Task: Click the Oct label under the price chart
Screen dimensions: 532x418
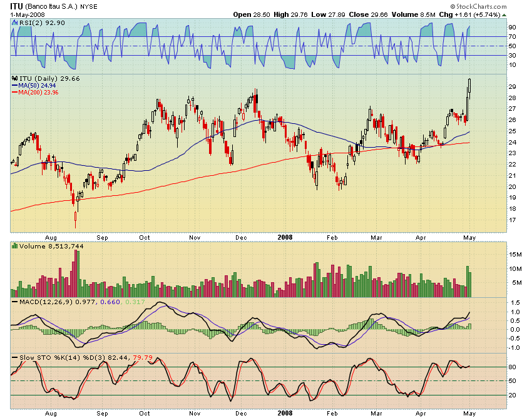Action: tap(145, 238)
